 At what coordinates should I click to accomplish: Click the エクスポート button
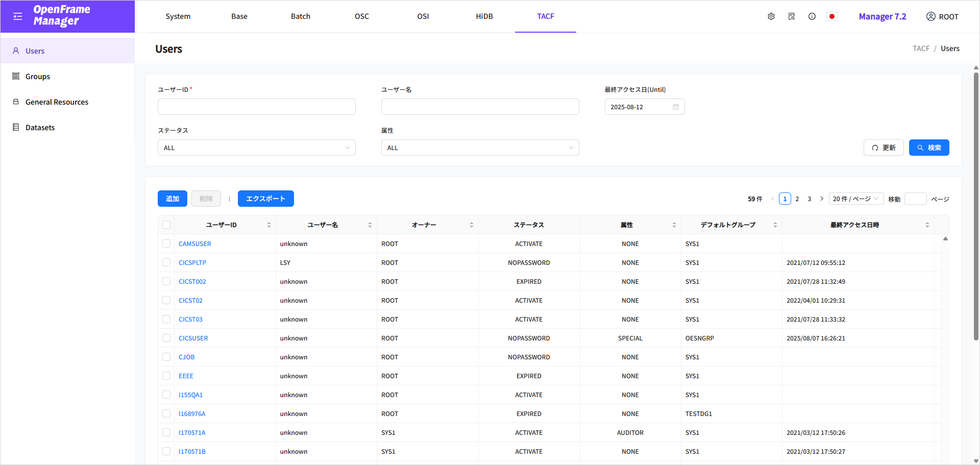click(265, 199)
